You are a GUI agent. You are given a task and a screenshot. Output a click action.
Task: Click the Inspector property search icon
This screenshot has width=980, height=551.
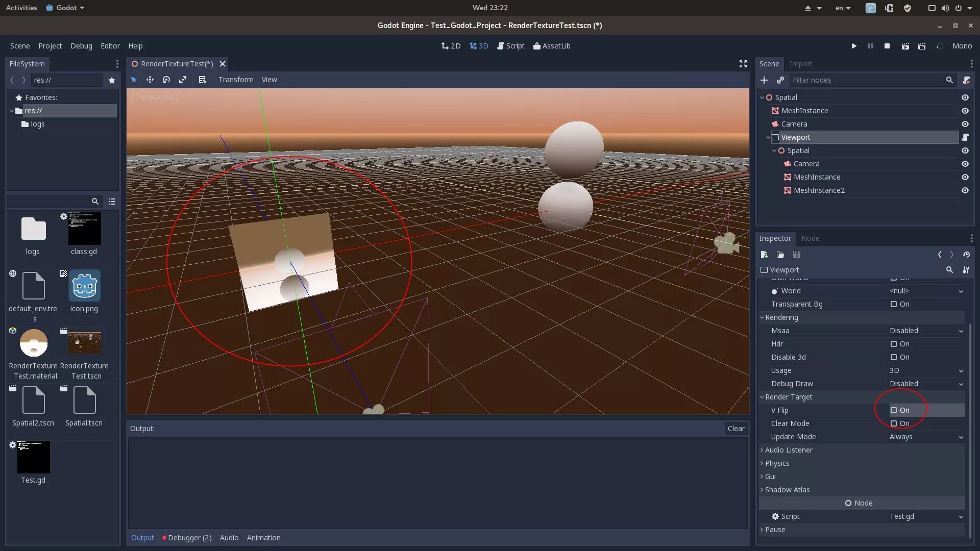949,270
